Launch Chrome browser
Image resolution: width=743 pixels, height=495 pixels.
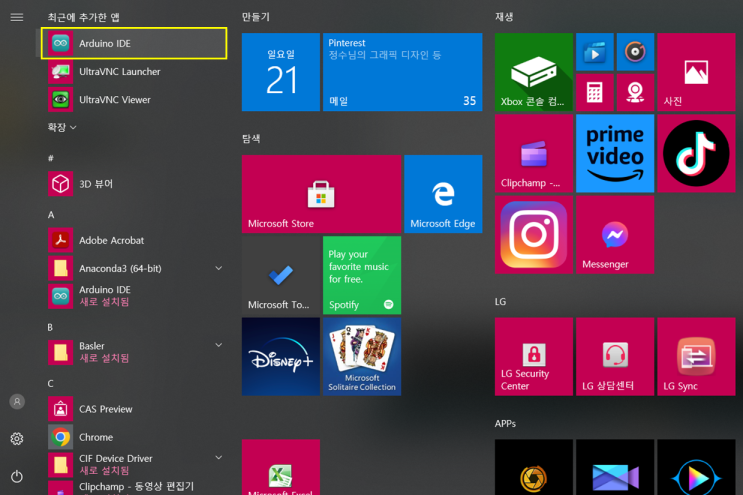(x=134, y=437)
